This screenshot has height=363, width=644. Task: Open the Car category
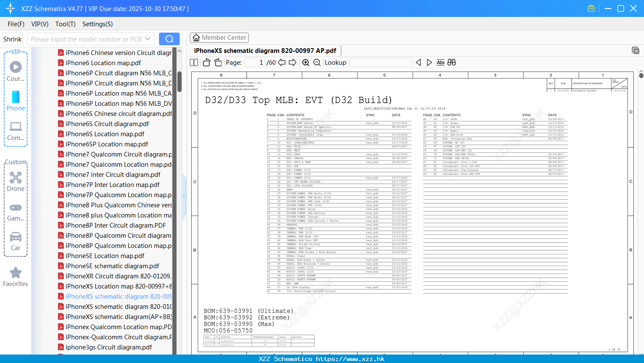16,241
